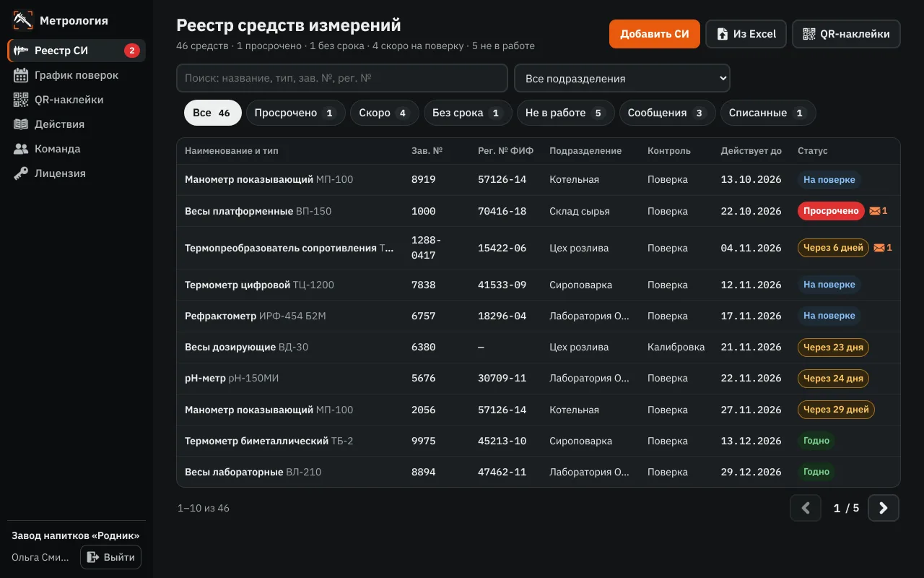Open the Рефрактометр ИРФ-454 Б2М row
The width and height of the screenshot is (924, 578).
[x=539, y=316]
